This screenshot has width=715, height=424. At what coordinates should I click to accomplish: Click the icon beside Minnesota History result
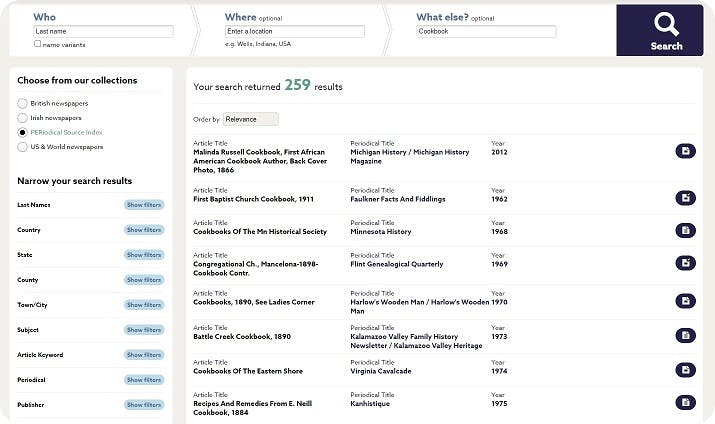[x=685, y=230]
